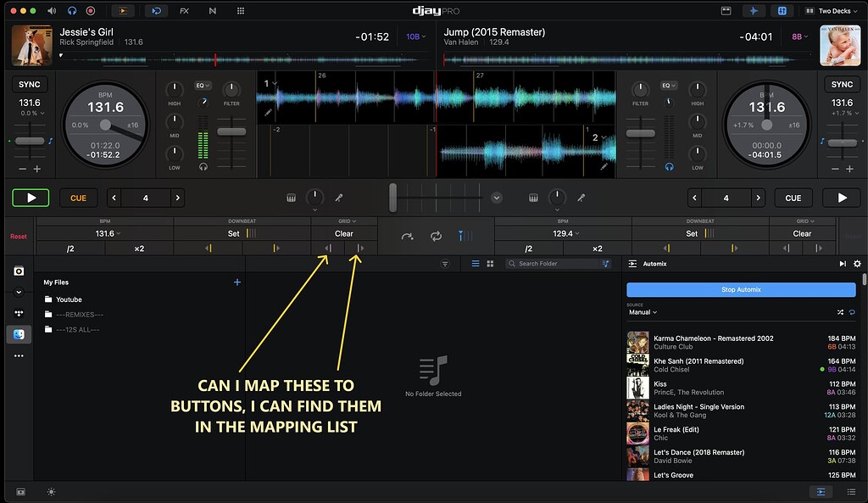Screen dimensions: 868x503
Task: Open the Finder source icon in the left sidebar
Action: tap(19, 333)
